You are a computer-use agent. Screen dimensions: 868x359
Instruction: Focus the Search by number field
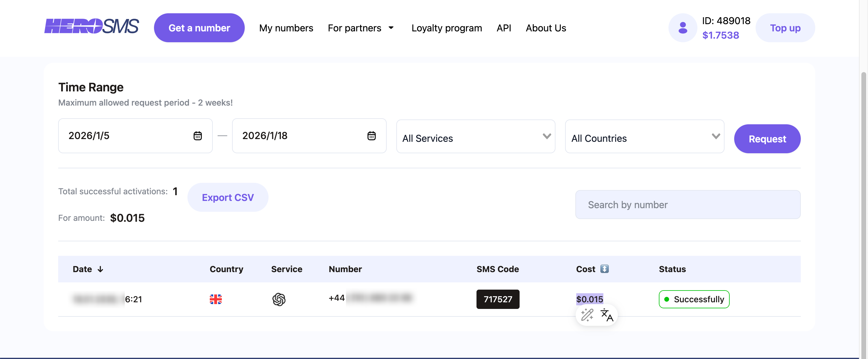pos(688,205)
